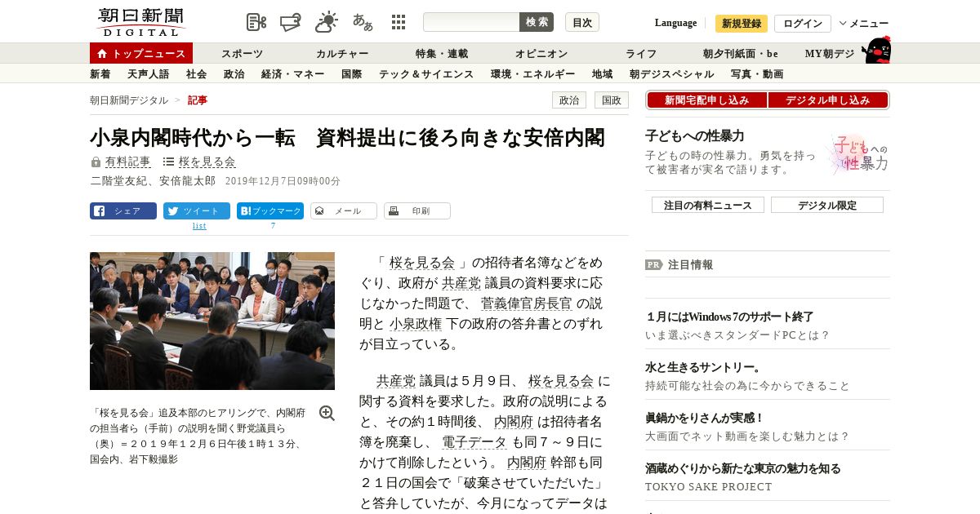
Task: Click the ログイン login button
Action: (x=803, y=24)
